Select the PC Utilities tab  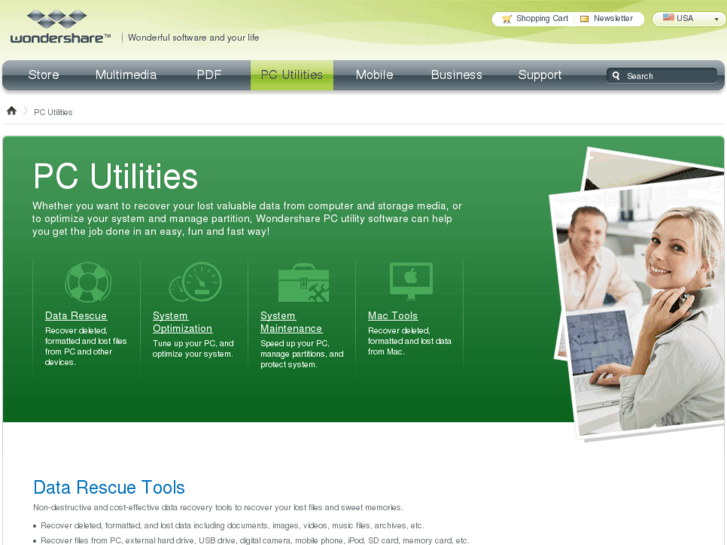pos(292,75)
